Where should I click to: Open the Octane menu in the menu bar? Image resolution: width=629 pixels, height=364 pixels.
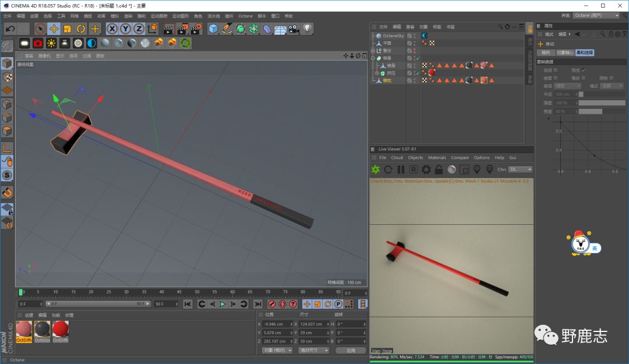coord(245,16)
